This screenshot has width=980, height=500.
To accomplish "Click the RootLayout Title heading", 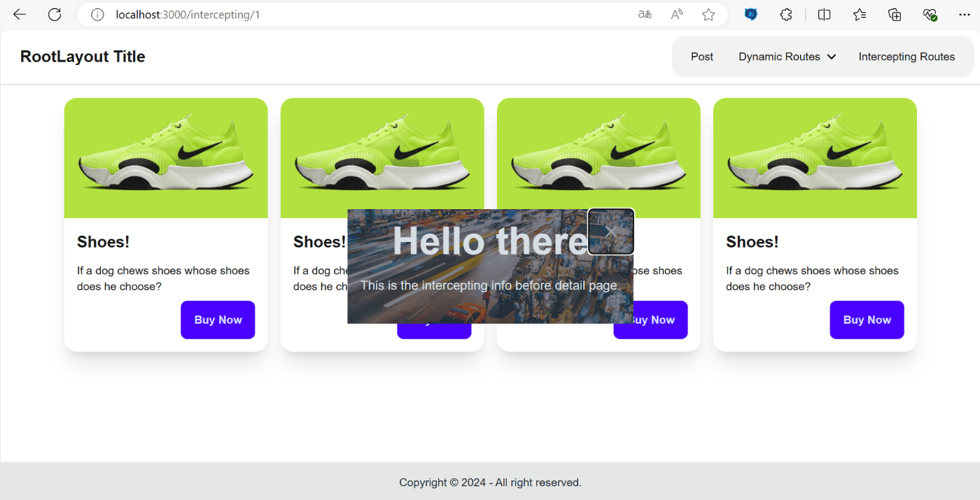I will [x=83, y=57].
